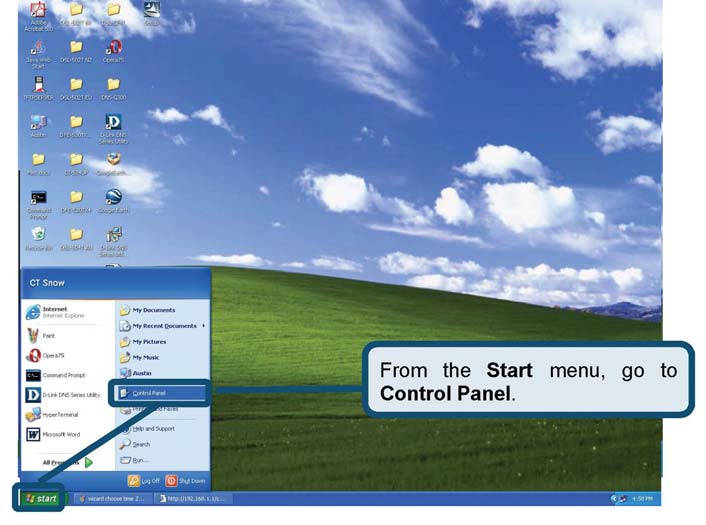Screen dimensions: 706x525
Task: Open Help and Support
Action: (x=147, y=429)
